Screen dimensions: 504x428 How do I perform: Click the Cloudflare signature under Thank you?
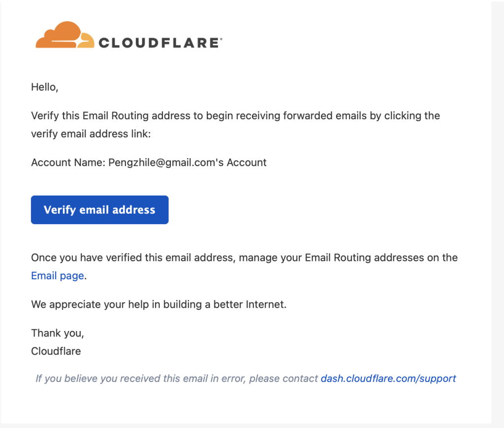coord(56,351)
